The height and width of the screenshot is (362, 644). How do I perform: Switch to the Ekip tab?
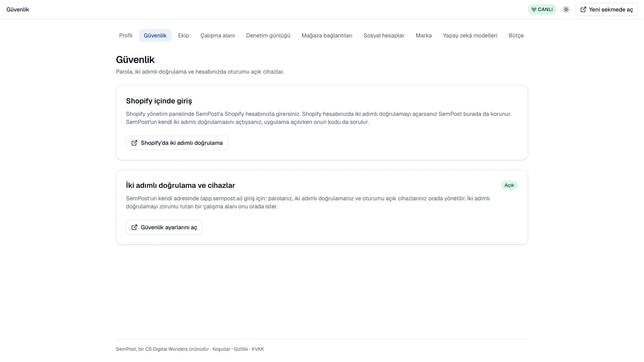click(184, 35)
